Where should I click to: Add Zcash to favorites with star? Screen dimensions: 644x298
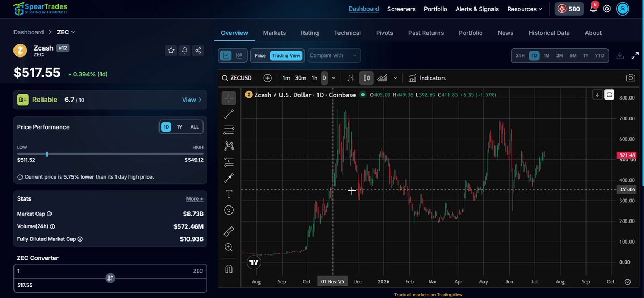tap(171, 50)
